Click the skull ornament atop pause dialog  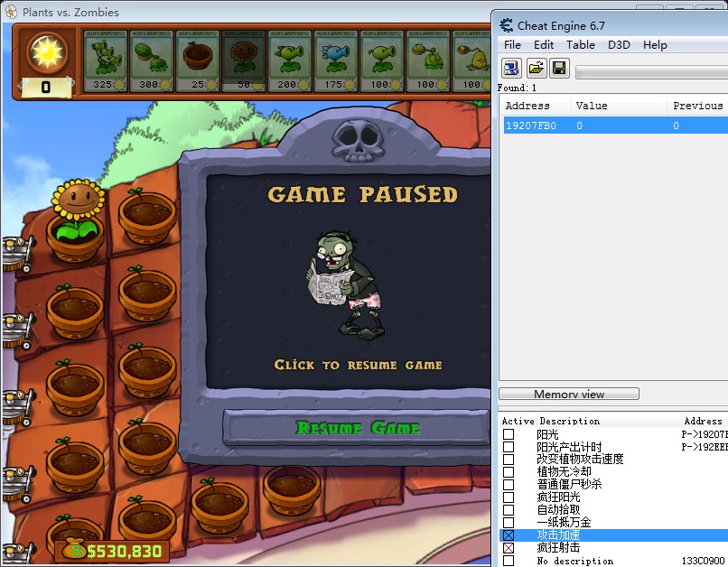(x=358, y=140)
